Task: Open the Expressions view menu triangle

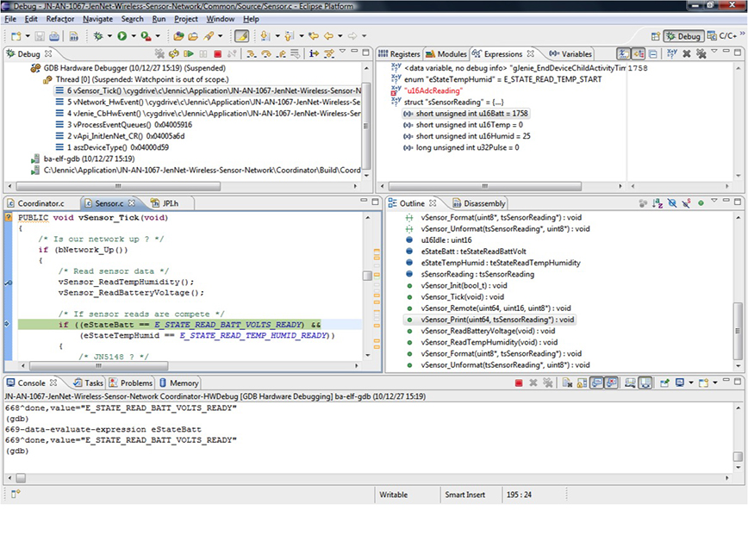Action: point(714,52)
